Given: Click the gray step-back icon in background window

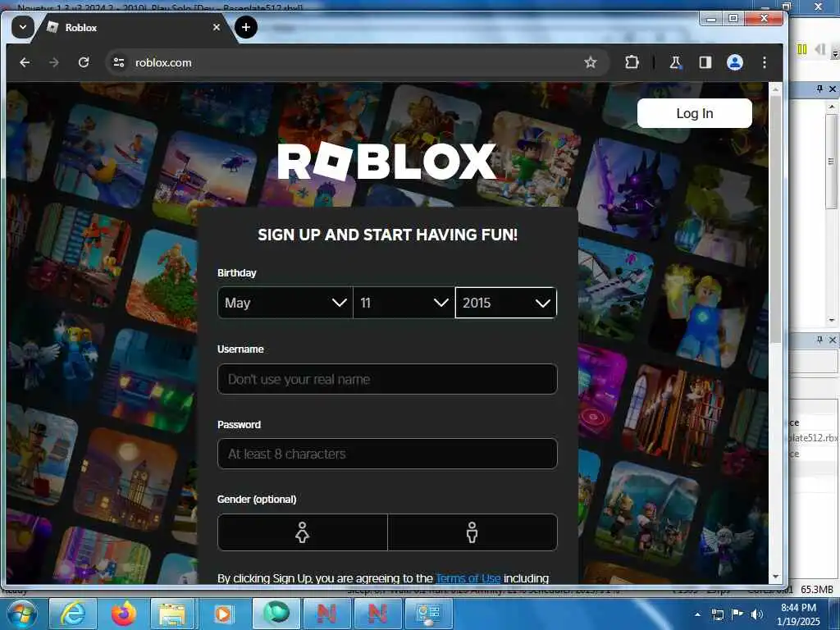Looking at the screenshot, I should click(819, 49).
